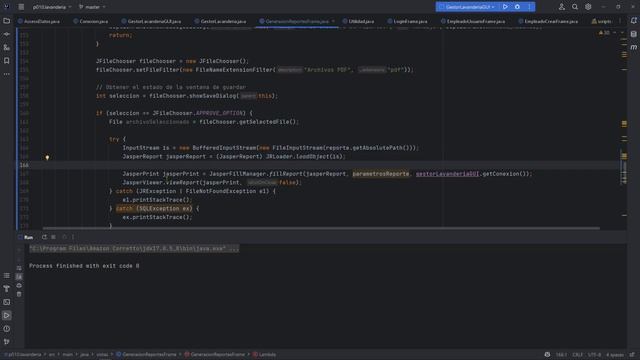Toggle soft-wrap in console output
The height and width of the screenshot is (360, 640).
click(19, 268)
